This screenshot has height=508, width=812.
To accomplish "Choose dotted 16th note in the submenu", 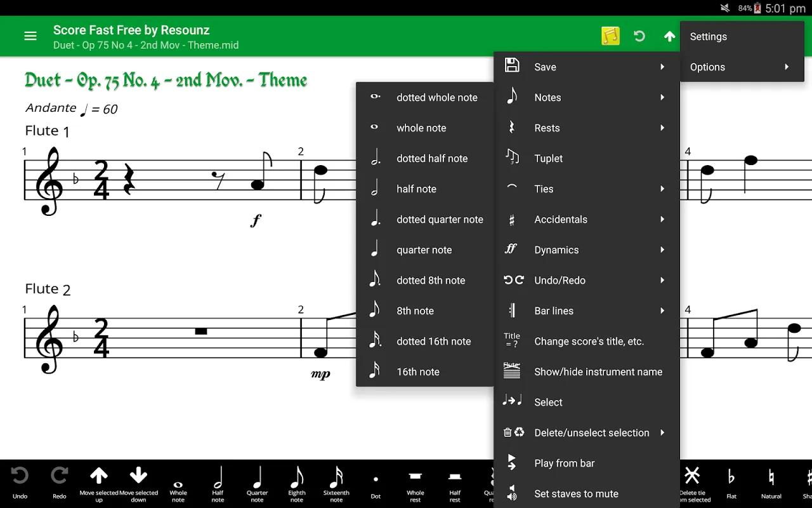I will [x=425, y=341].
